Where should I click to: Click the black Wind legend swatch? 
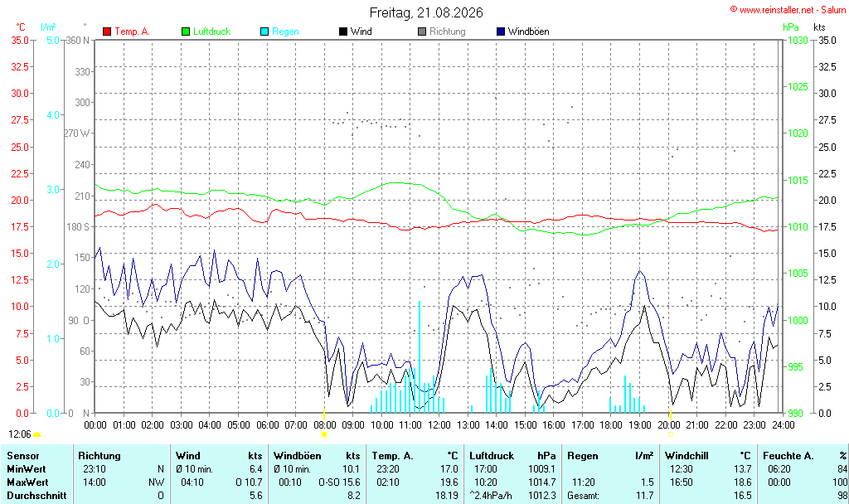[343, 31]
